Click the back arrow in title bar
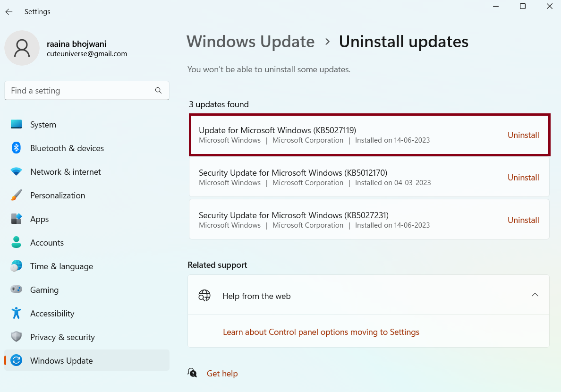Screen dimensions: 561x392 point(9,12)
